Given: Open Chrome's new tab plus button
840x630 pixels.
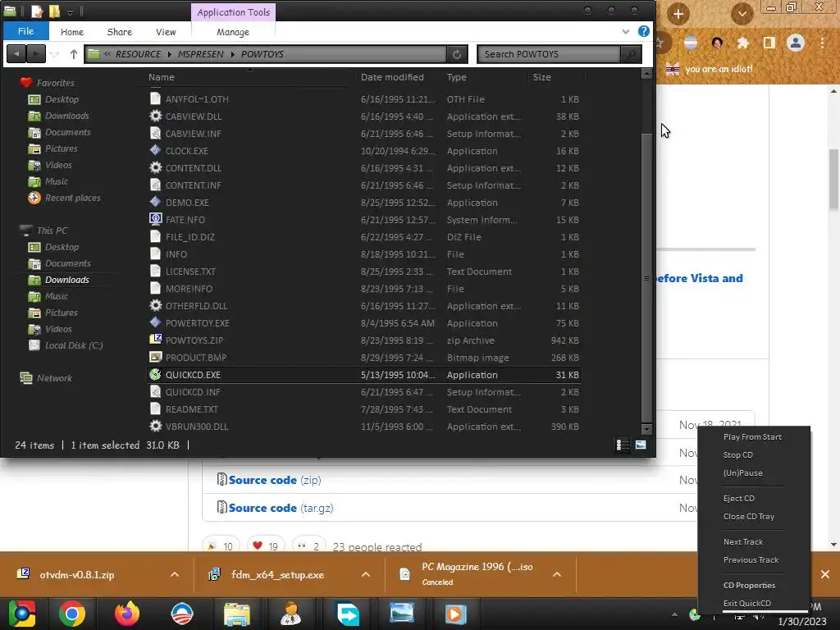Looking at the screenshot, I should click(x=678, y=14).
